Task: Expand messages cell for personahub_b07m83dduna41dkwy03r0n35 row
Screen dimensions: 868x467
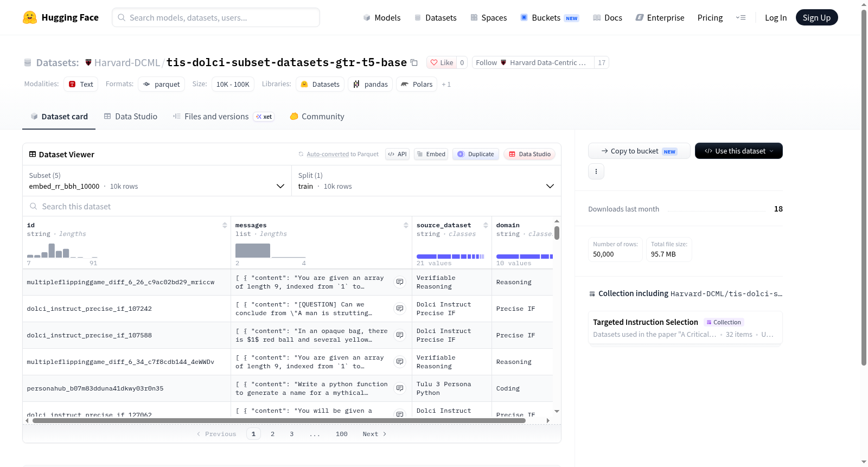Action: pyautogui.click(x=400, y=388)
